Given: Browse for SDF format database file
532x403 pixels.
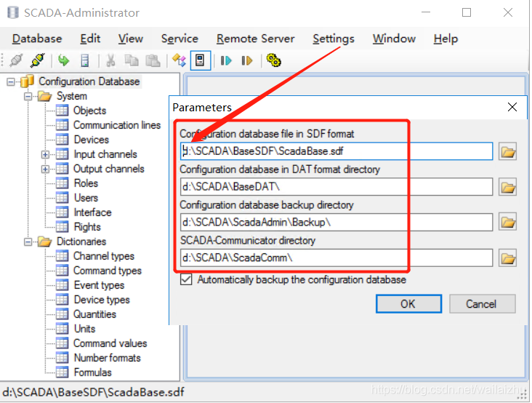Looking at the screenshot, I should pos(507,151).
